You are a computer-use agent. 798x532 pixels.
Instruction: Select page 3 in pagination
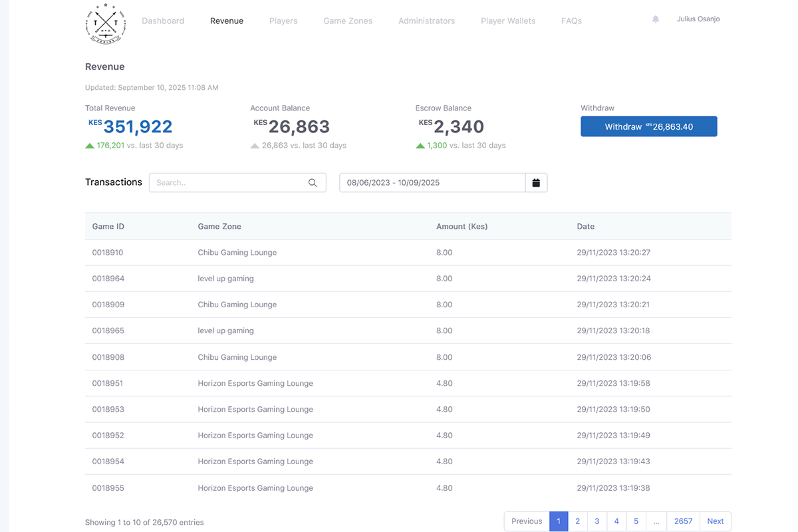click(597, 521)
